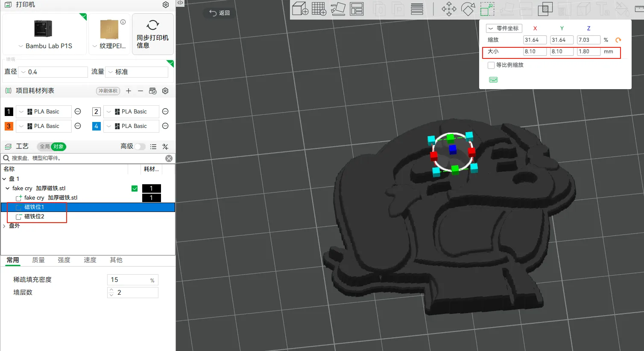Open the Bambu Lab P1S printer dropdown
This screenshot has width=644, height=351.
click(x=45, y=46)
